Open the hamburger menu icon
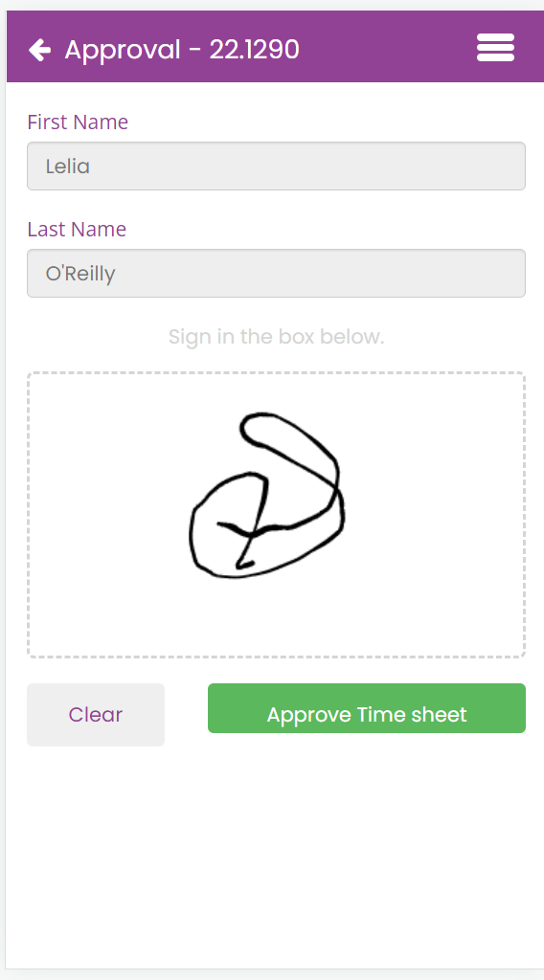 click(x=495, y=48)
